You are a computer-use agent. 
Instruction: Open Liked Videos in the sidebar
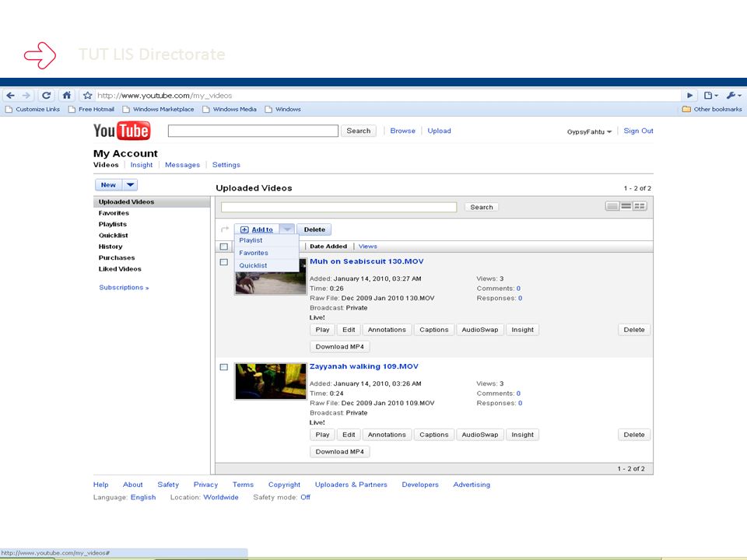point(120,269)
